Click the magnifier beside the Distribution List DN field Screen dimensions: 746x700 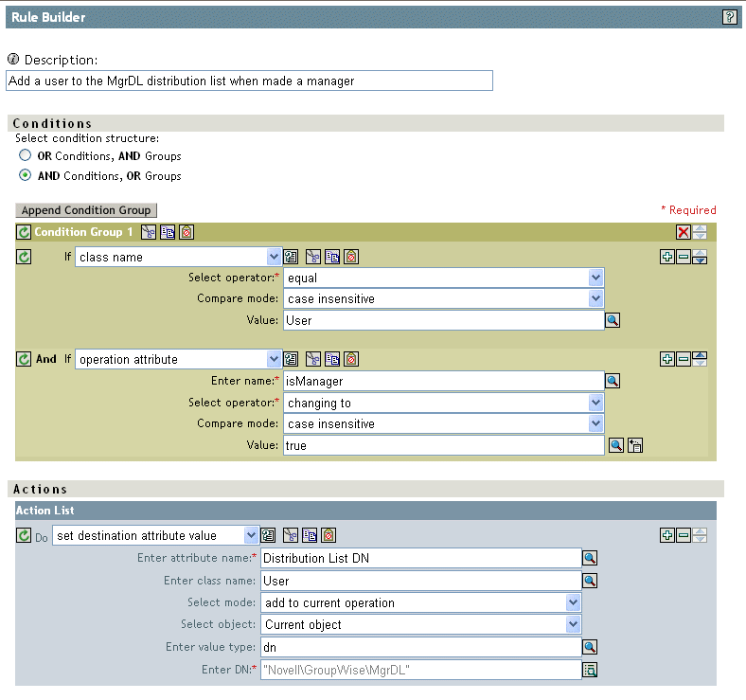point(589,559)
